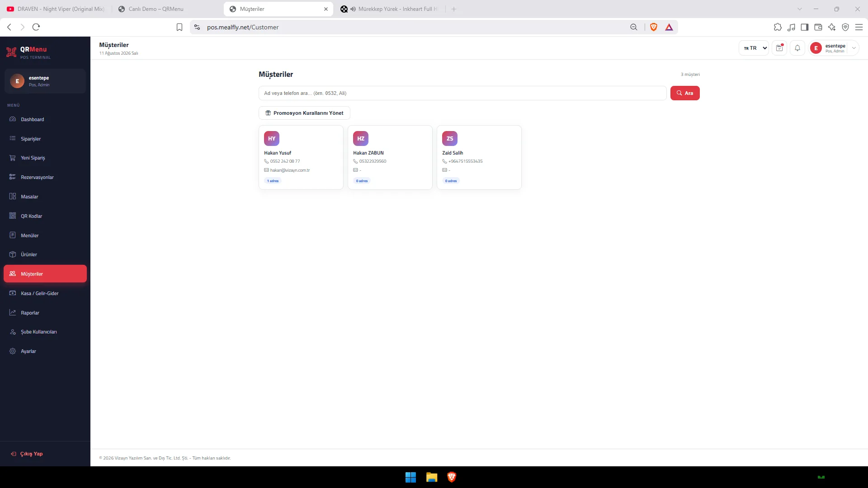The image size is (868, 488).
Task: Click Brave browser taskbar icon
Action: tap(452, 477)
